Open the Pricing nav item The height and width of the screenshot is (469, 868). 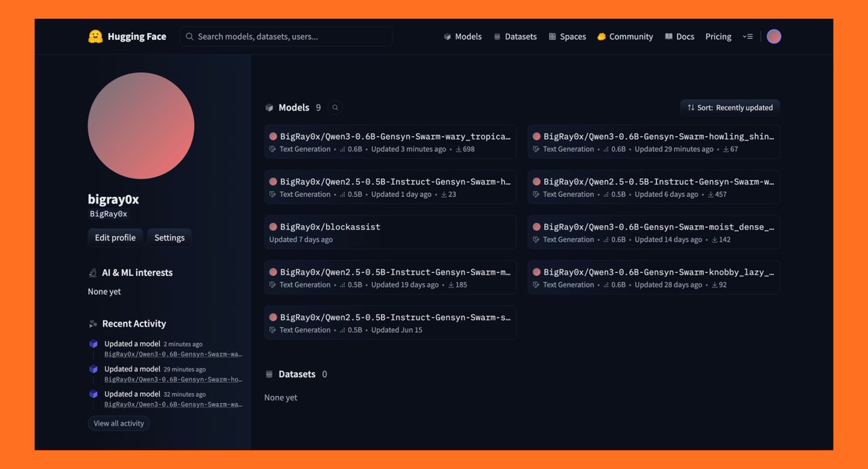(x=718, y=36)
